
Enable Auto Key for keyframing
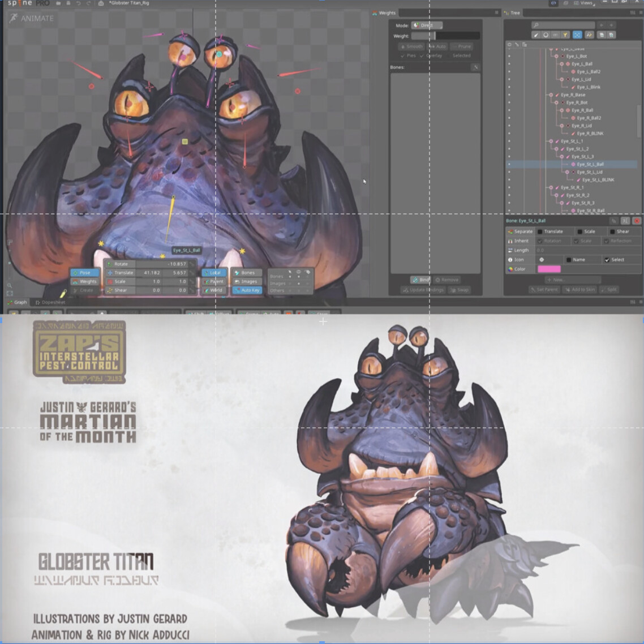click(x=248, y=289)
